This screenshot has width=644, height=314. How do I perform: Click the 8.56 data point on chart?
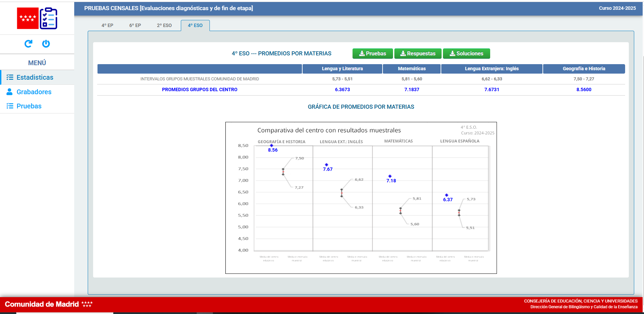pos(272,146)
